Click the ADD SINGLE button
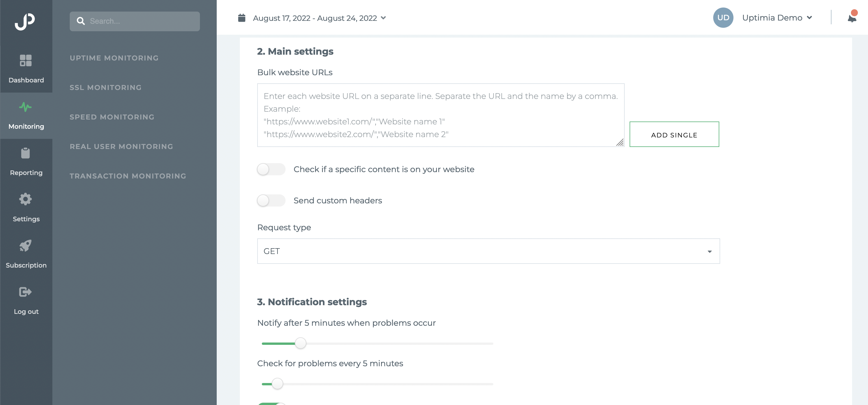This screenshot has width=868, height=405. [x=674, y=135]
